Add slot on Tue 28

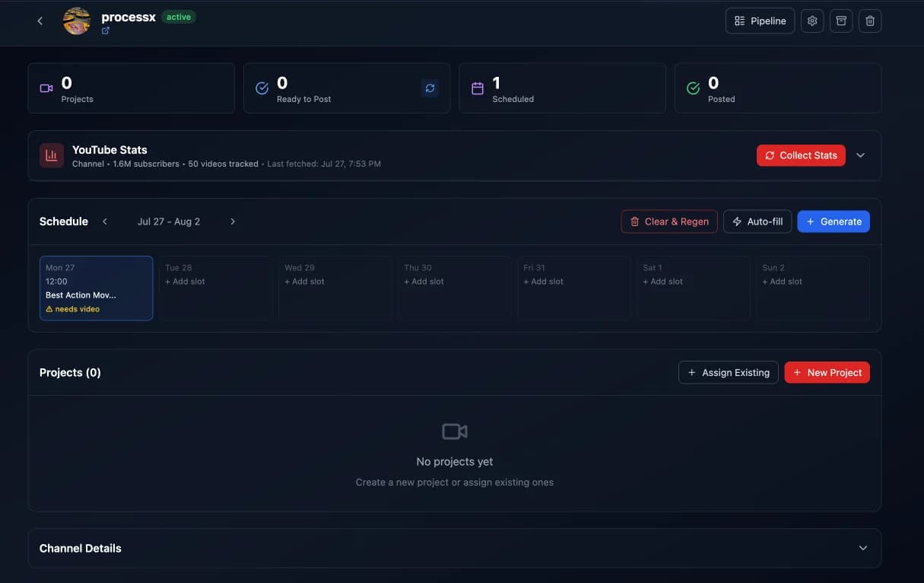[185, 282]
